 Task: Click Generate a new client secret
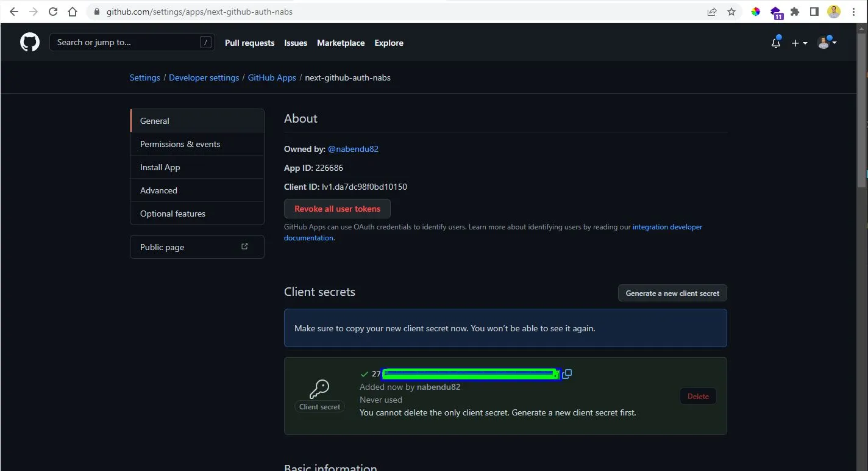point(672,293)
